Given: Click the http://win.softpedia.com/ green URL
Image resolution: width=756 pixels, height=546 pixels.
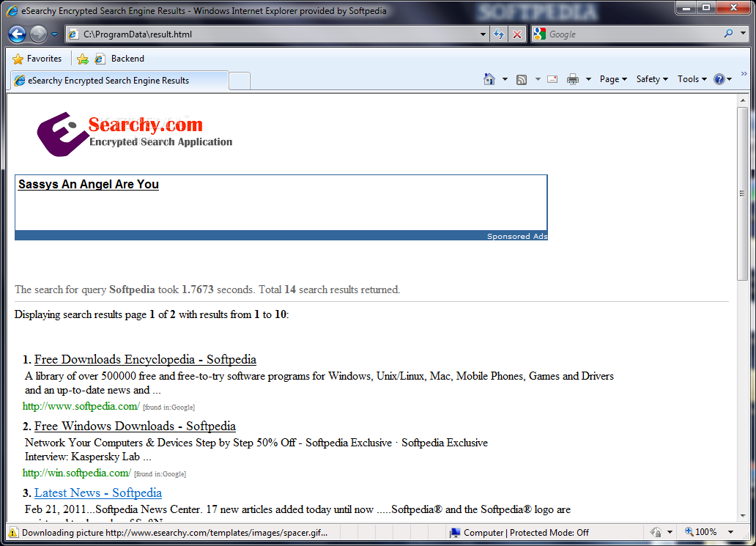Looking at the screenshot, I should [x=77, y=473].
